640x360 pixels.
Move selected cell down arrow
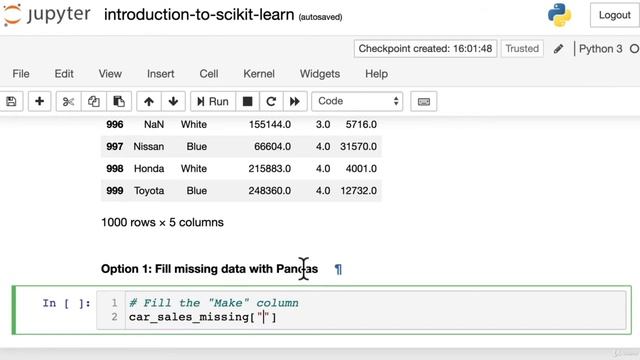click(173, 101)
